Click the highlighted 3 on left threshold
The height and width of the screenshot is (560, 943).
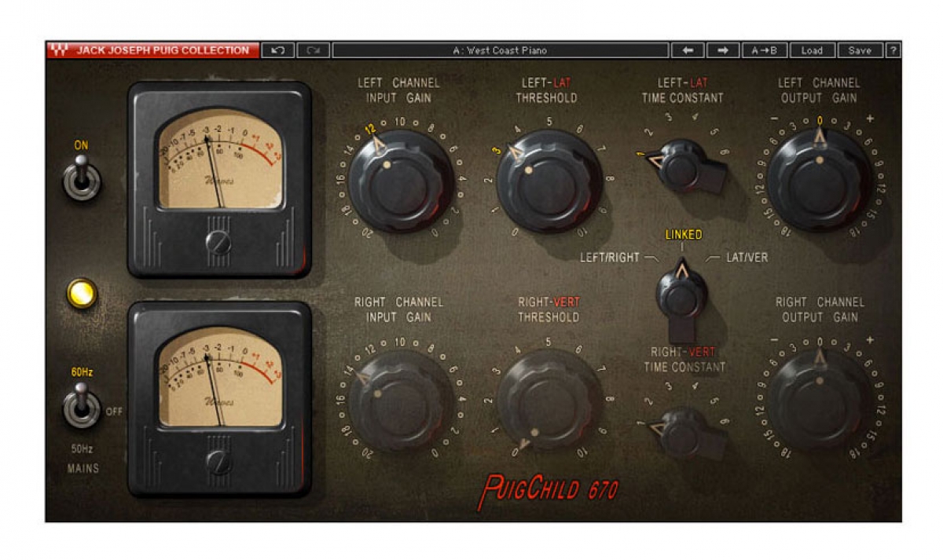pyautogui.click(x=497, y=149)
